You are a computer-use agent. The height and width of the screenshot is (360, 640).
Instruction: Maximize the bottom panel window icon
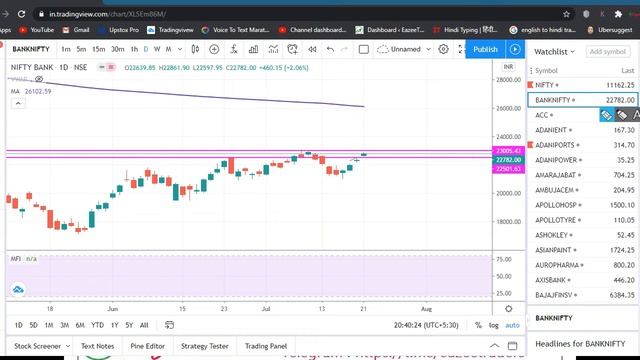click(512, 346)
